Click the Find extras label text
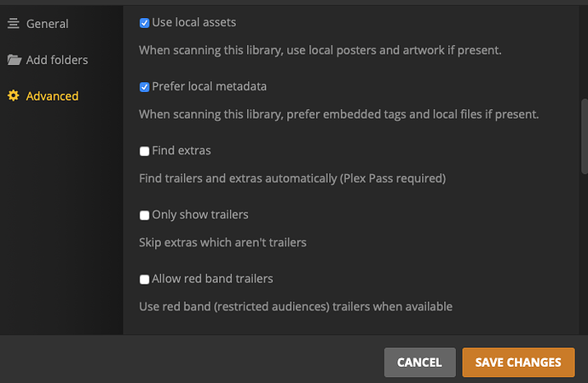Screen dimensions: 588x383 181,150
